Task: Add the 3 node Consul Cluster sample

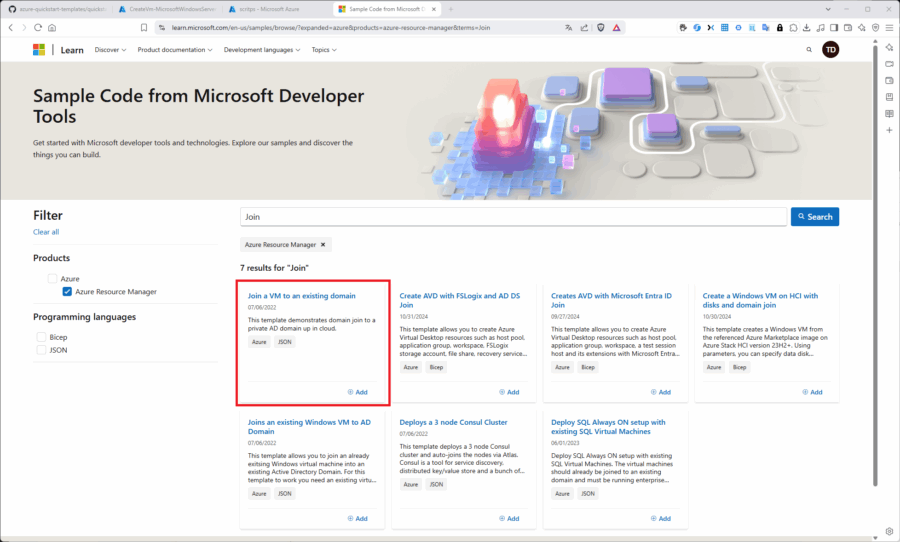Action: pyautogui.click(x=509, y=518)
